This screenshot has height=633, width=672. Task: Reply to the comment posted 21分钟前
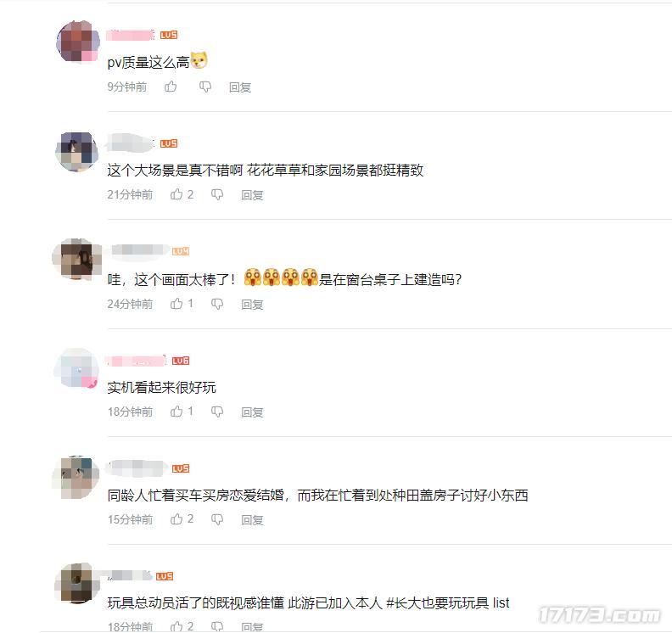pos(252,195)
